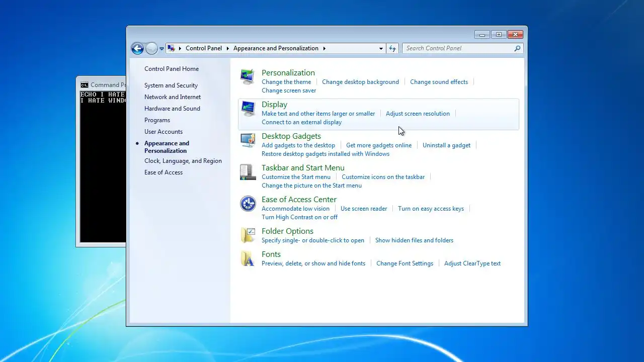Open Programs category
The image size is (644, 362).
[157, 120]
